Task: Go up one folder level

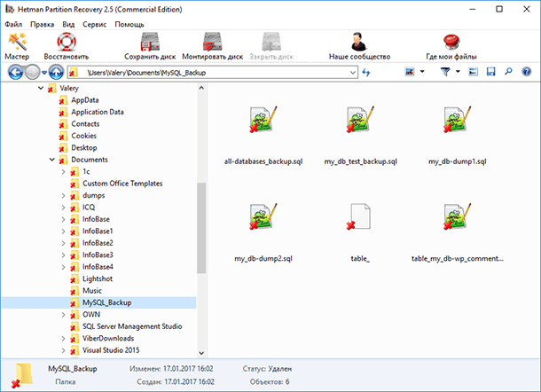Action: [56, 73]
